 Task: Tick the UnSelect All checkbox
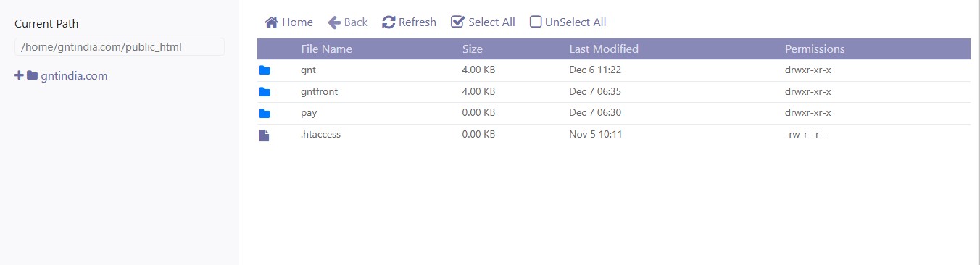536,22
